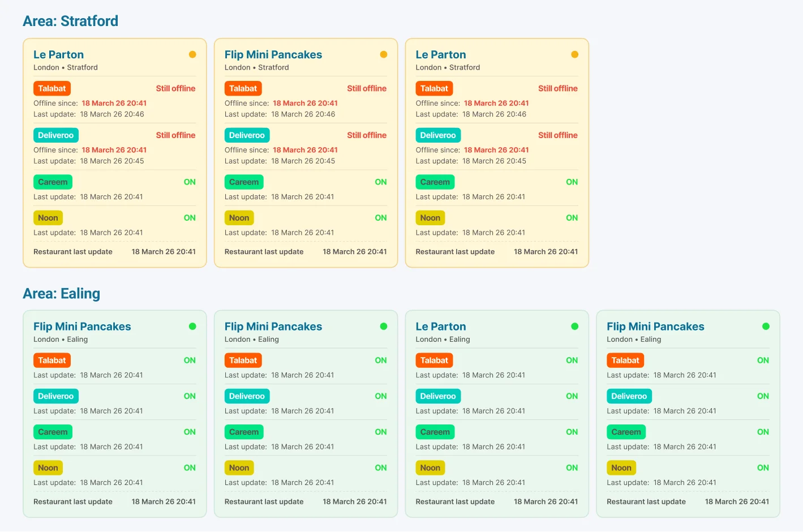Click Talabat badge on Ealing Le Parton card
803x532 pixels.
434,361
